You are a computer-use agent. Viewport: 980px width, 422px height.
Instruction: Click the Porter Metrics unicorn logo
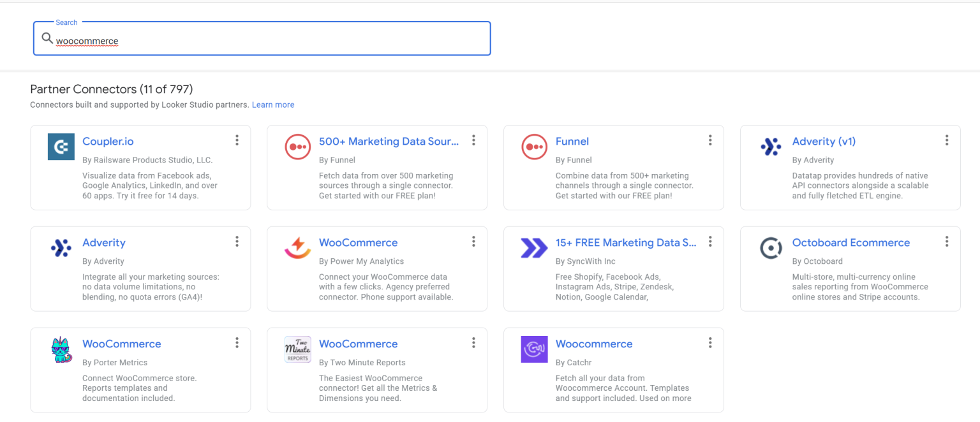point(61,349)
